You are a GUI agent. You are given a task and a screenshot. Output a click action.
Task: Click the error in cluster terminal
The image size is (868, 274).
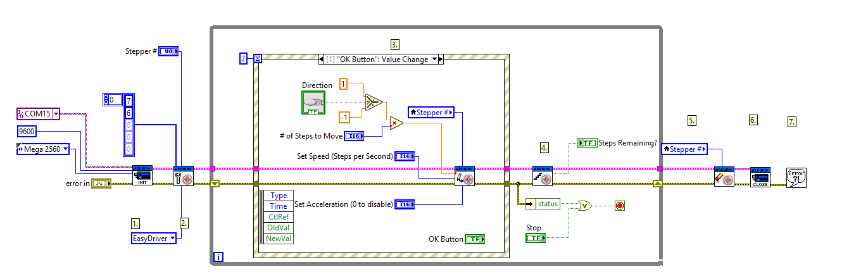tap(101, 184)
